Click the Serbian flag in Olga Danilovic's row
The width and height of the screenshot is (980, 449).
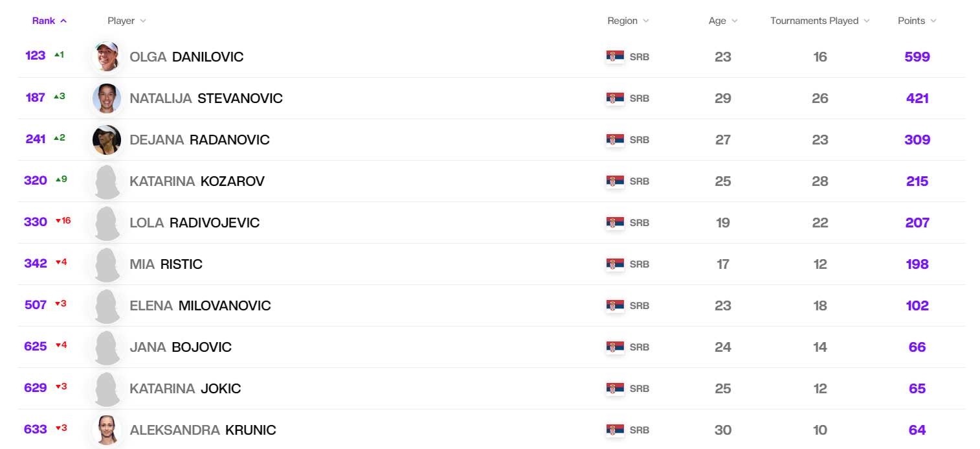(615, 56)
